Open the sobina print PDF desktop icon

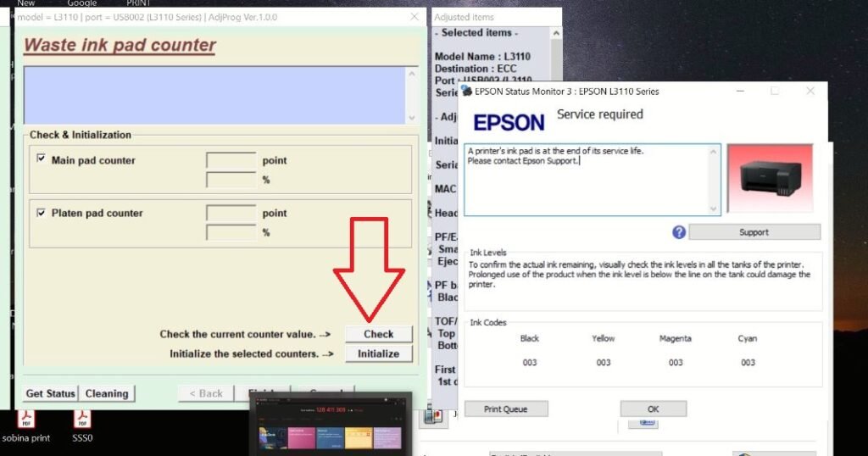click(x=26, y=426)
